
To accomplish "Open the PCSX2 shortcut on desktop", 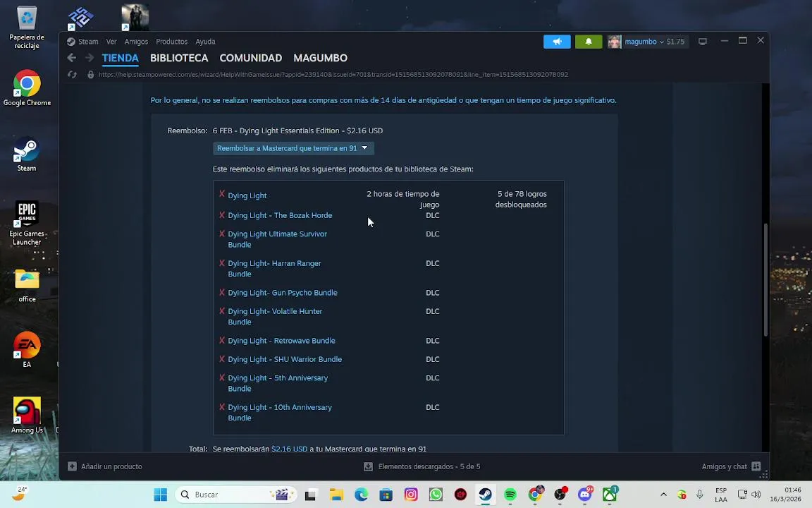I will pyautogui.click(x=81, y=18).
